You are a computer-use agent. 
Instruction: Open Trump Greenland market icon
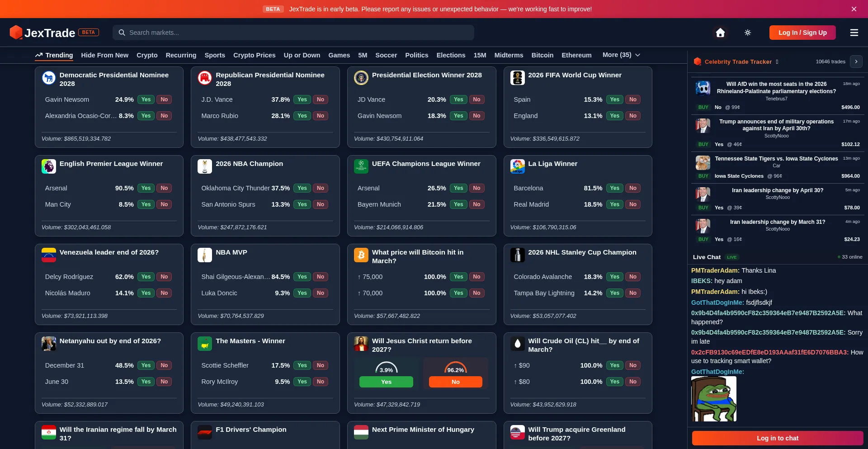coord(518,432)
